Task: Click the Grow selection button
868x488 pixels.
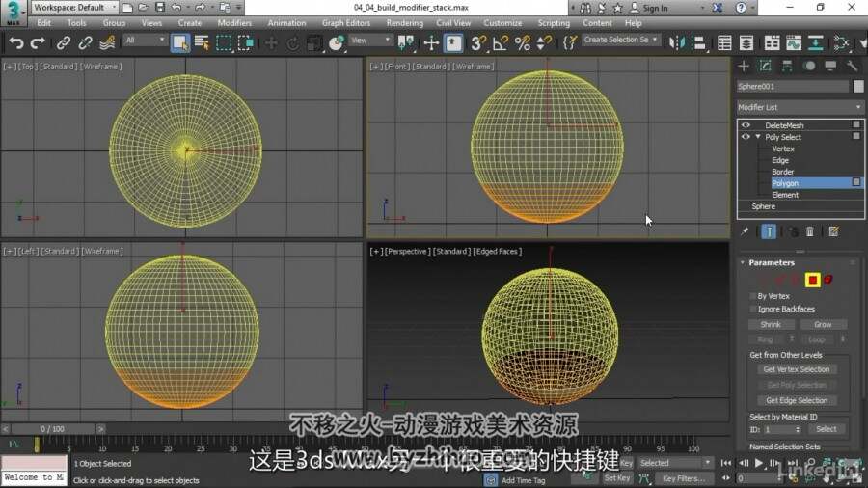Action: tap(823, 325)
